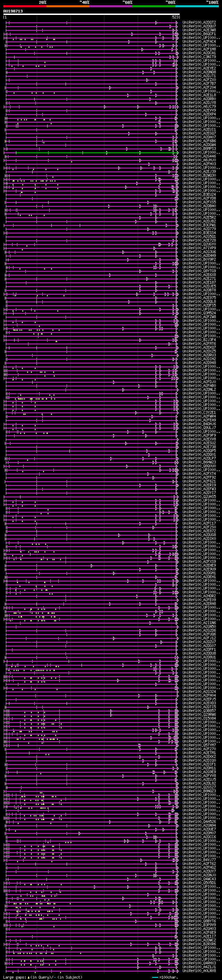Open hit UniRef100_A2DQU7

point(199,26)
